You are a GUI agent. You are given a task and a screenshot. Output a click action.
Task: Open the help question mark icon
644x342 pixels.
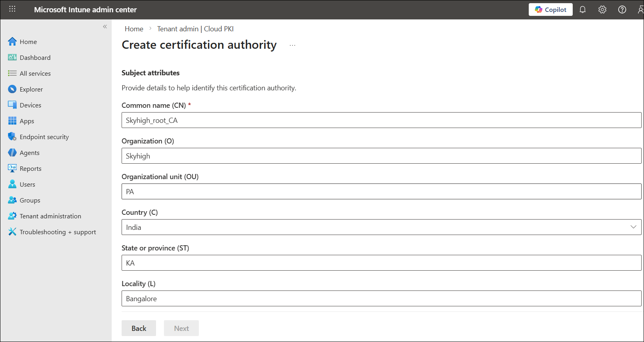tap(622, 10)
